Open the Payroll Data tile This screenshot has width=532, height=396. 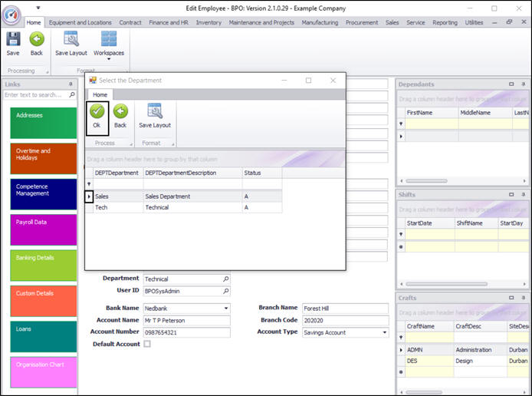pos(44,230)
